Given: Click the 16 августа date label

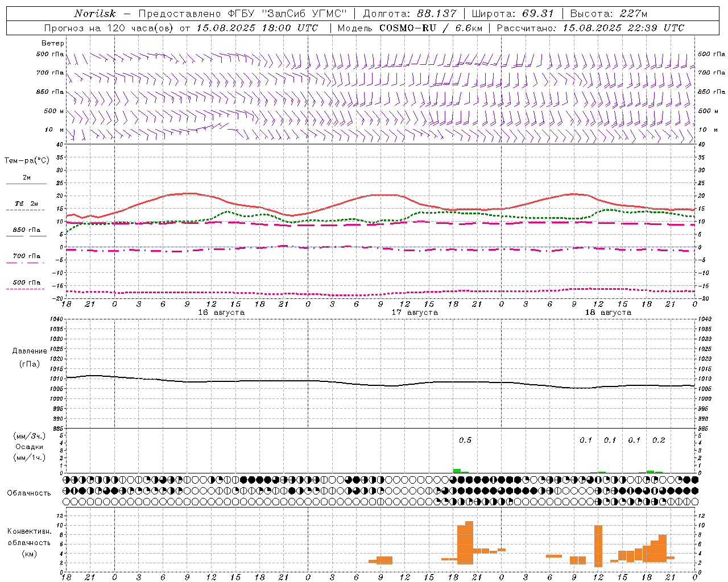Looking at the screenshot, I should (x=221, y=313).
